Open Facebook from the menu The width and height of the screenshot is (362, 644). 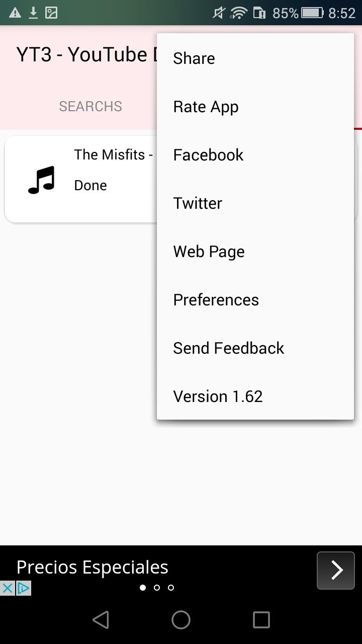coord(208,155)
